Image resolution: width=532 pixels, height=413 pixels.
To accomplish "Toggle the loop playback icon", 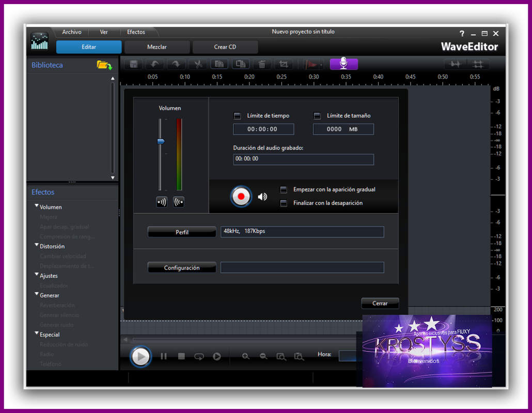I will click(199, 356).
